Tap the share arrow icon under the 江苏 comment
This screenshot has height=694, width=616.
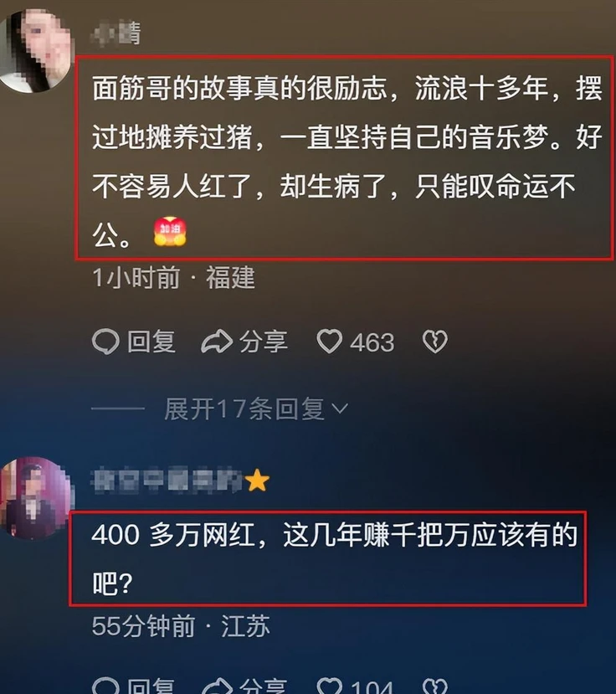coord(217,686)
